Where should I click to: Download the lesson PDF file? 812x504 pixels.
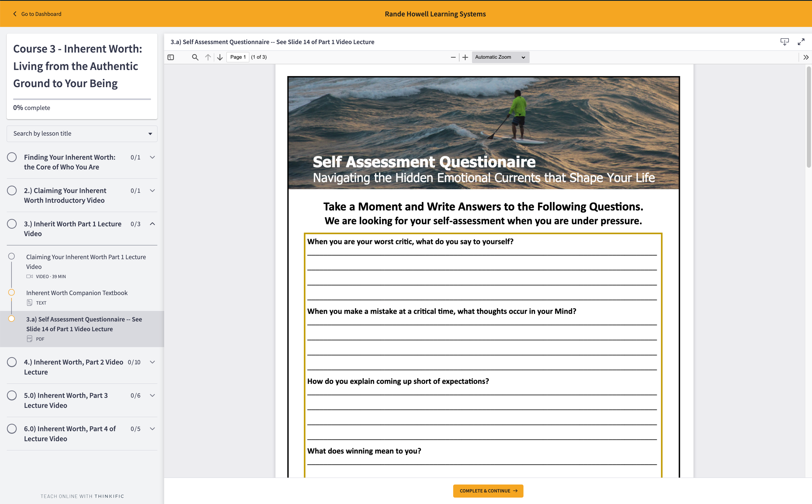784,42
